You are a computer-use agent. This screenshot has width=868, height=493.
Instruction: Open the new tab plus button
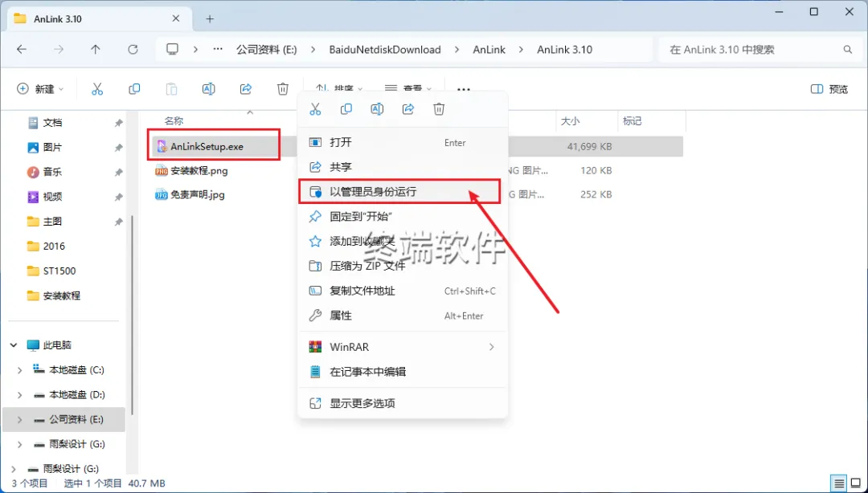(210, 18)
